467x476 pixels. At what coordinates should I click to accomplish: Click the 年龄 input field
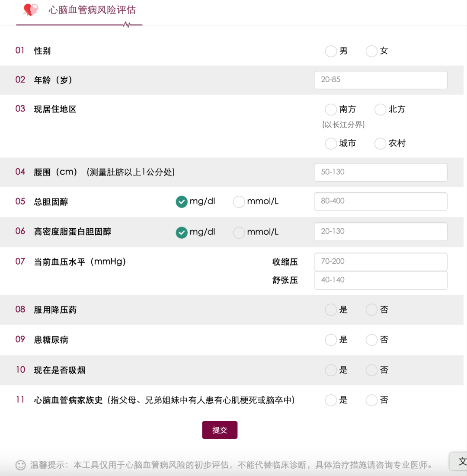(x=381, y=80)
